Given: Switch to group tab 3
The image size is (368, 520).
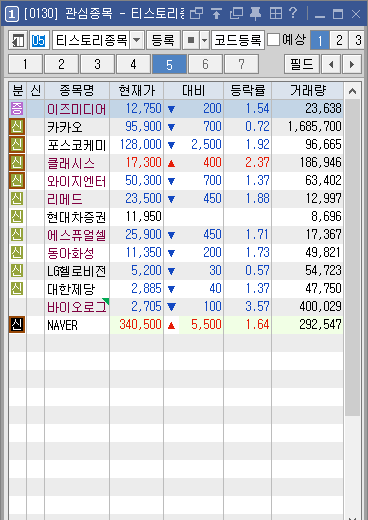Looking at the screenshot, I should pyautogui.click(x=97, y=64).
